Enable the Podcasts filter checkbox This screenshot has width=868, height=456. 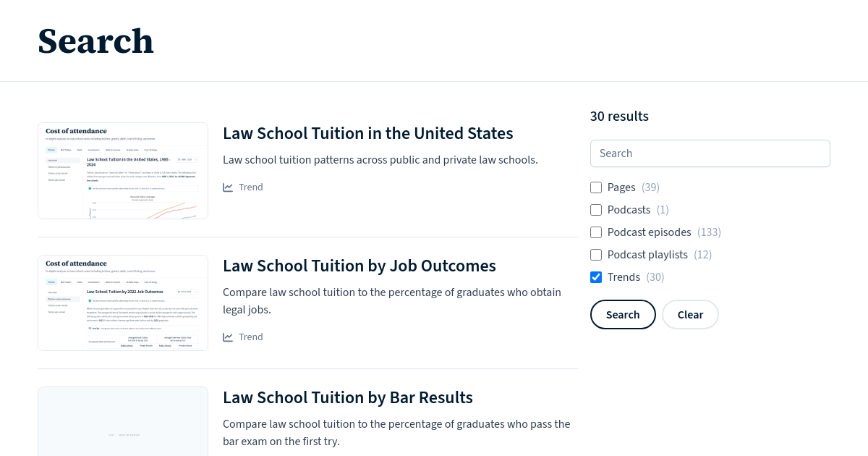pos(596,210)
